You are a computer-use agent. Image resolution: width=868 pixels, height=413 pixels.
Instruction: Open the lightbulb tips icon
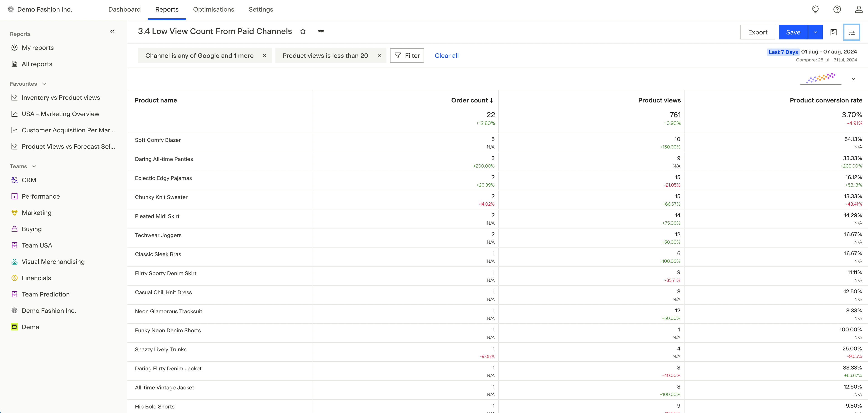[815, 10]
